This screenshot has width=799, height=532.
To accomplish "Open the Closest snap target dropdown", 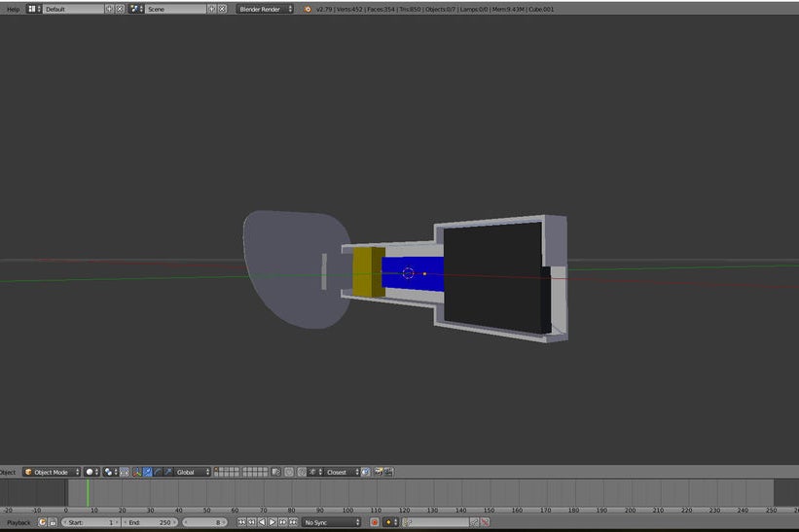I will (x=342, y=472).
